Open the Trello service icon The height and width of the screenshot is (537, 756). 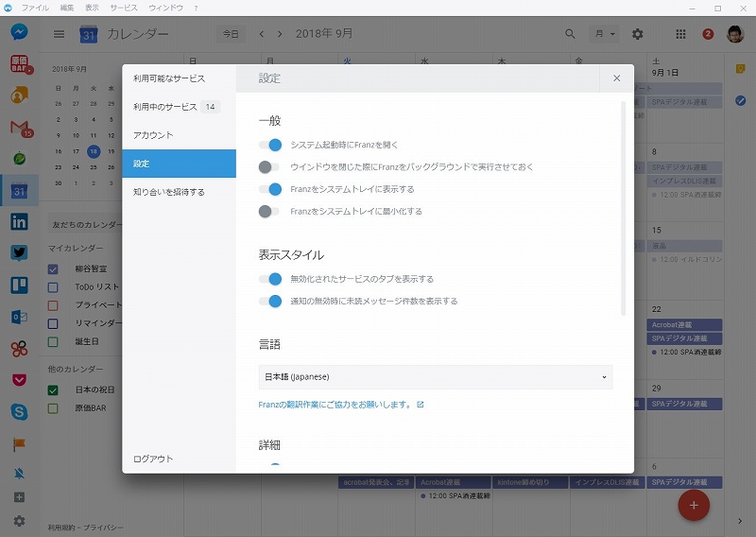[x=19, y=285]
